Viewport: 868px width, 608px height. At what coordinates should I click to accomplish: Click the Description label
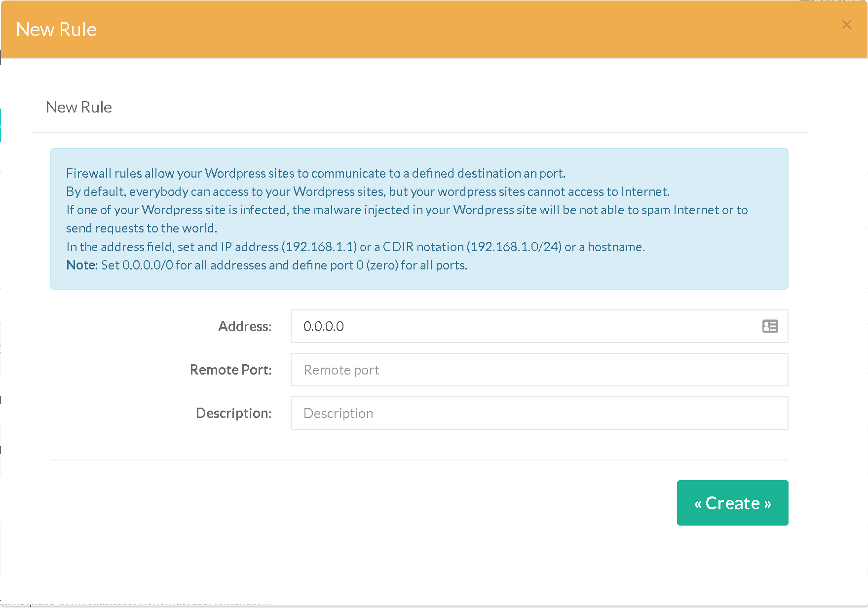(233, 413)
